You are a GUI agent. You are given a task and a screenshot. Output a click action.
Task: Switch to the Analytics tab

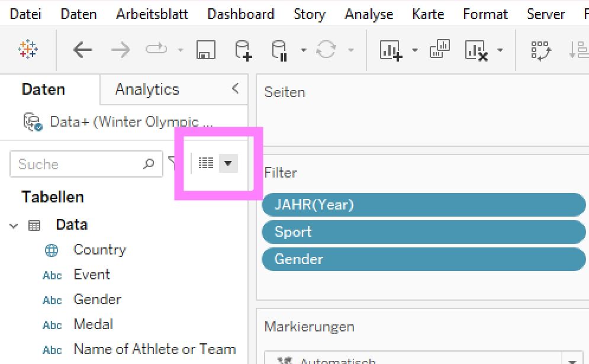coord(147,89)
